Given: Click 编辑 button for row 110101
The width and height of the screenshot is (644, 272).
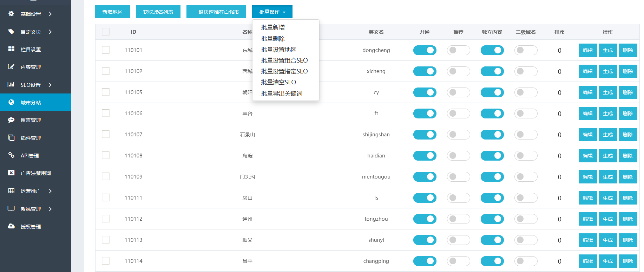Looking at the screenshot, I should (x=588, y=50).
